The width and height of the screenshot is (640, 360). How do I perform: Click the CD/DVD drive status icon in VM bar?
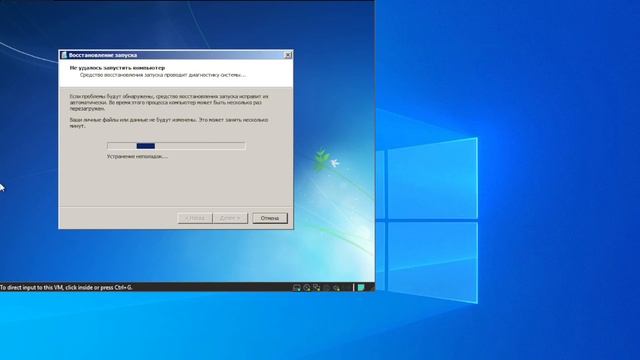(x=307, y=288)
